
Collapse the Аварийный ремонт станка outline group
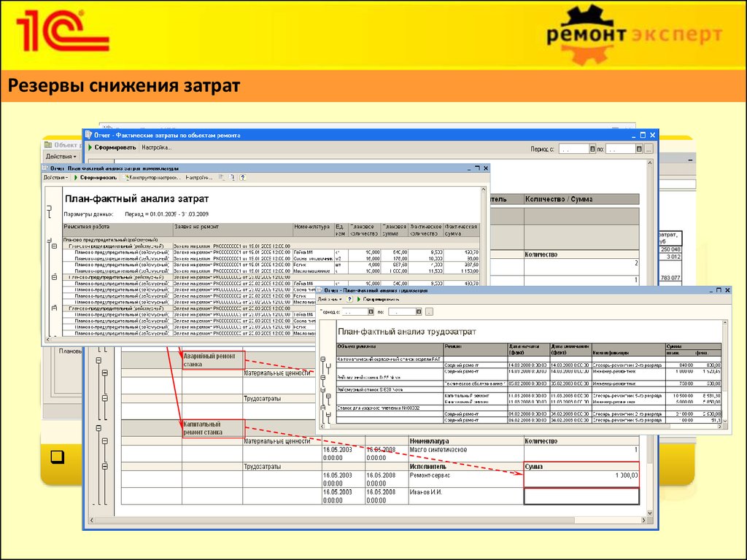[98, 360]
